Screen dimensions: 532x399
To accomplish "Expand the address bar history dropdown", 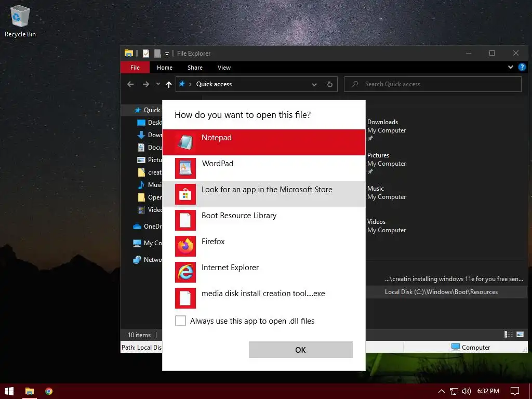I will pos(314,85).
